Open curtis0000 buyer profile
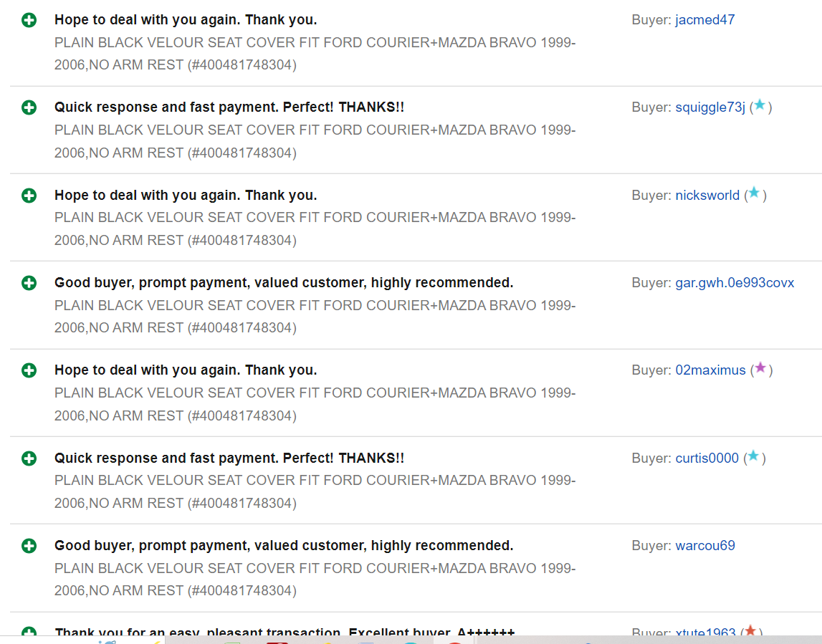 (x=707, y=458)
